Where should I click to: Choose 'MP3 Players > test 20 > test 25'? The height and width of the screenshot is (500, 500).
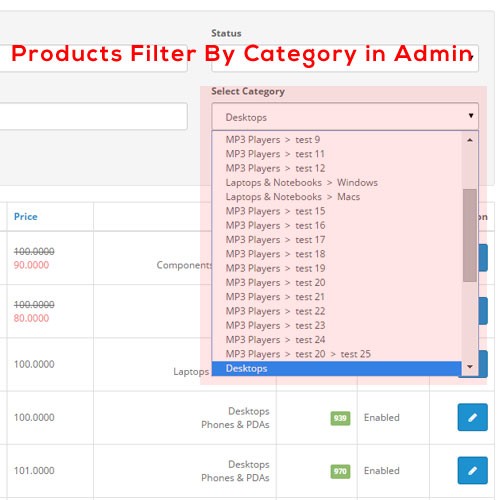pyautogui.click(x=337, y=354)
